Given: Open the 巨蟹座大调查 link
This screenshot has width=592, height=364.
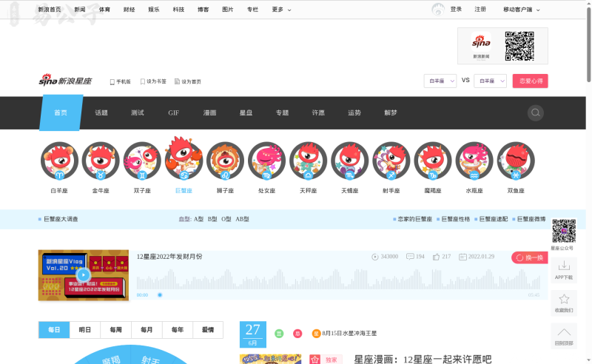Looking at the screenshot, I should (x=61, y=219).
